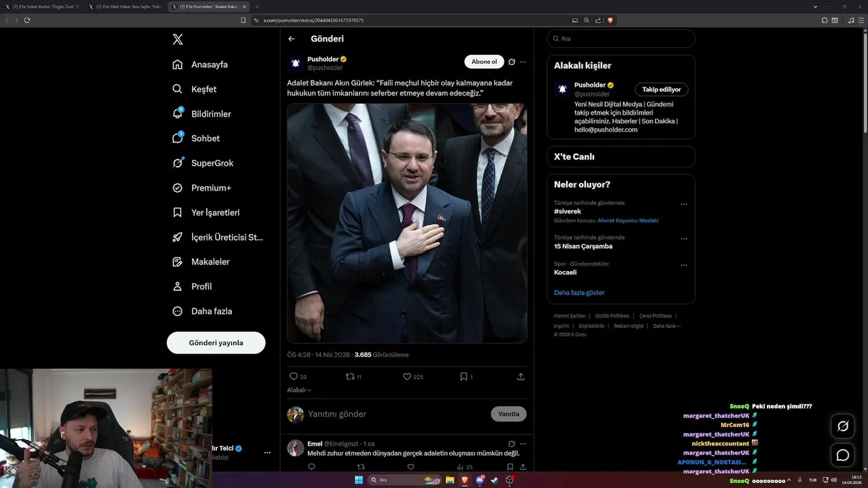Open the 15 Nisan Çarşamba trend
868x488 pixels.
(583, 246)
